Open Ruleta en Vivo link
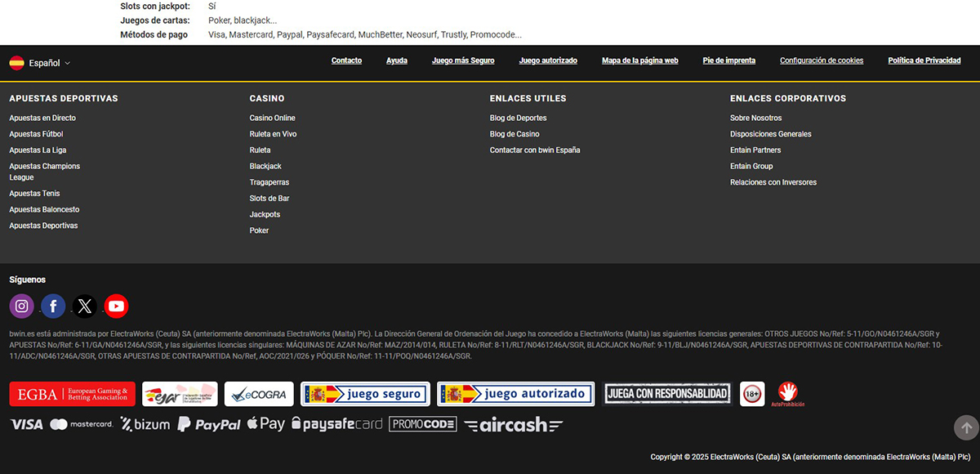This screenshot has height=474, width=980. coord(273,134)
